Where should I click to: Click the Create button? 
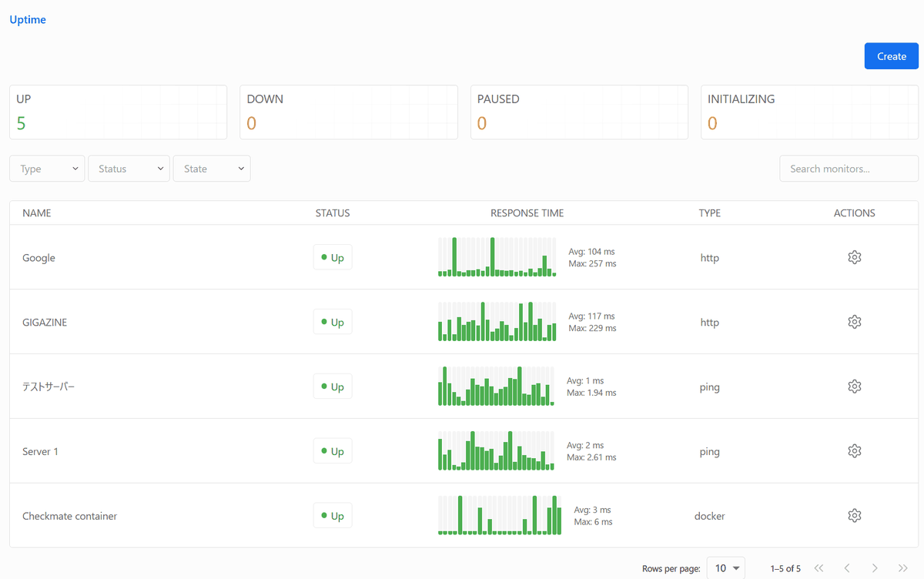tap(891, 56)
